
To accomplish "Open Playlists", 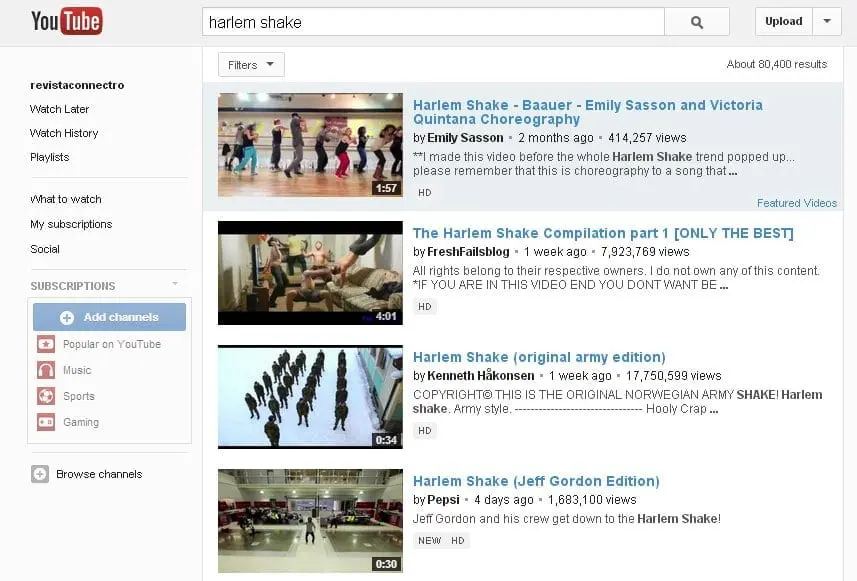I will click(50, 157).
